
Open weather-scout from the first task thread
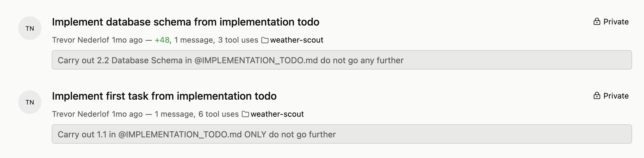click(277, 114)
